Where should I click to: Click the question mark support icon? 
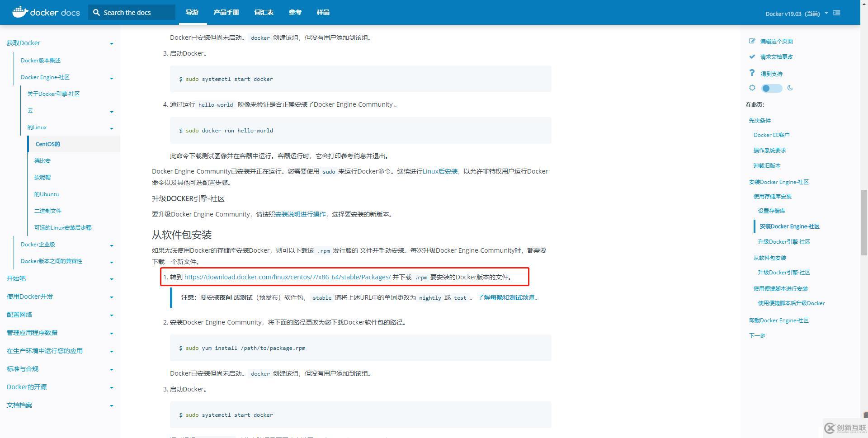pos(752,73)
